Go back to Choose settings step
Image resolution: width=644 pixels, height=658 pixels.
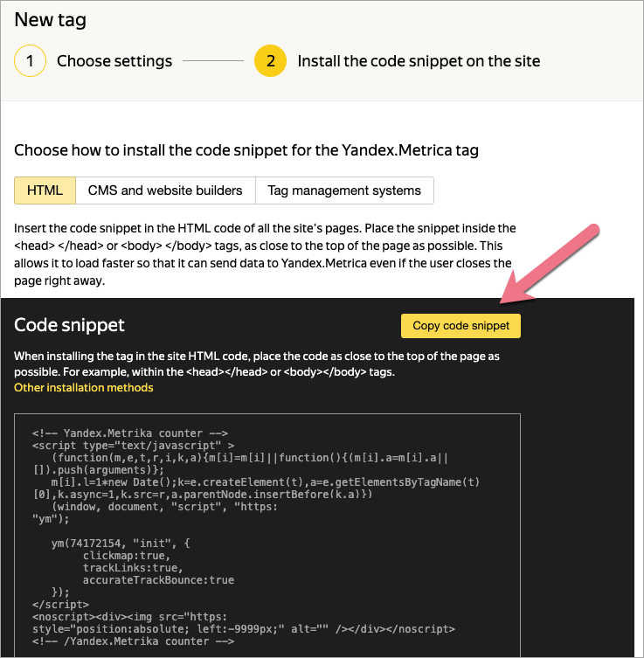pyautogui.click(x=114, y=61)
